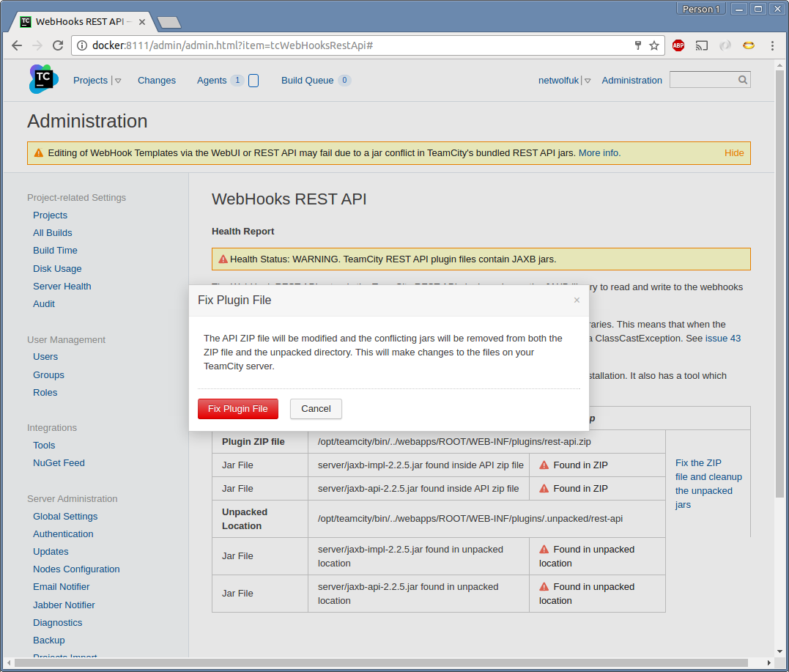The image size is (789, 672).
Task: Open Email Notifier in sidebar
Action: pyautogui.click(x=61, y=587)
